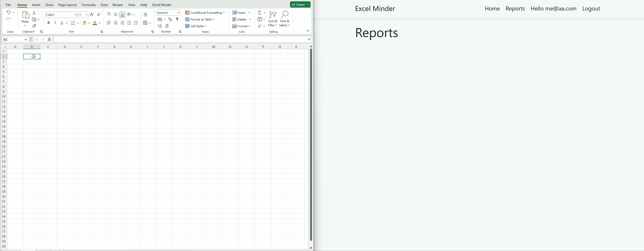Open the Excel Minder ribbon tab

point(162,5)
